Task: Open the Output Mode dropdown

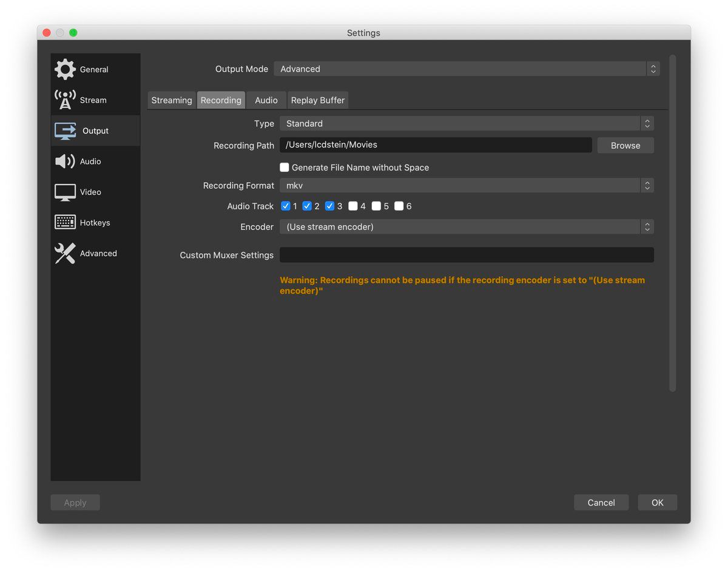Action: pyautogui.click(x=466, y=69)
